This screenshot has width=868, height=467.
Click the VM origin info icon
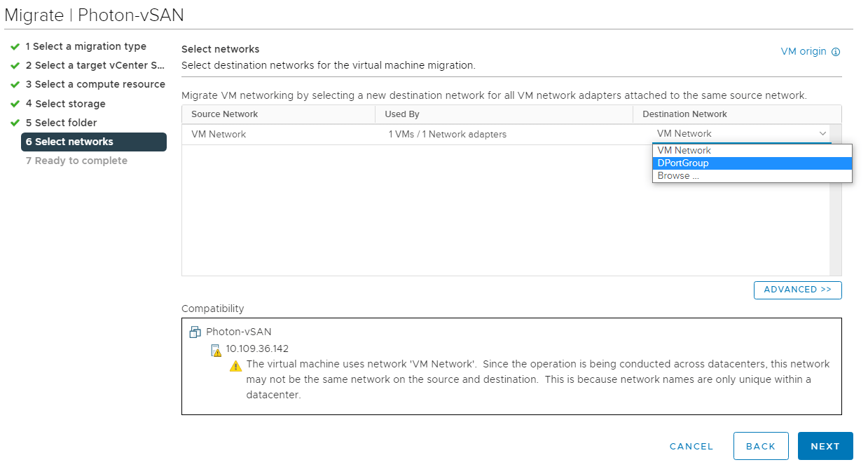tap(836, 52)
